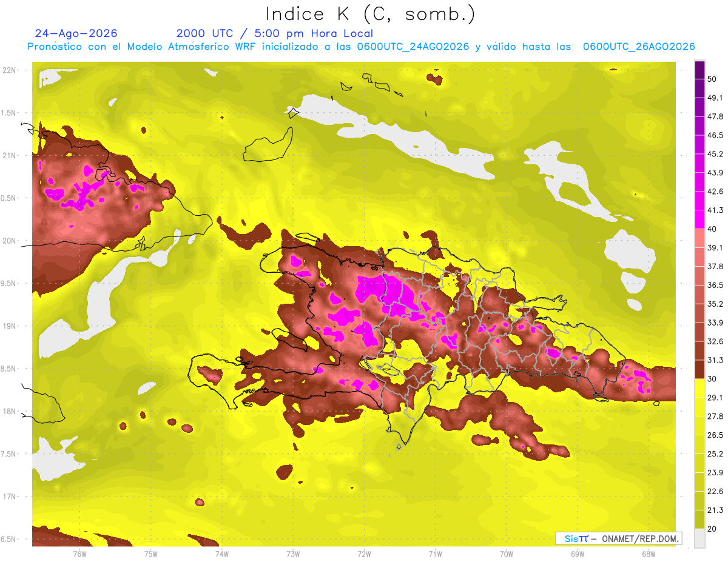Click the colorbar value "40"

point(712,229)
